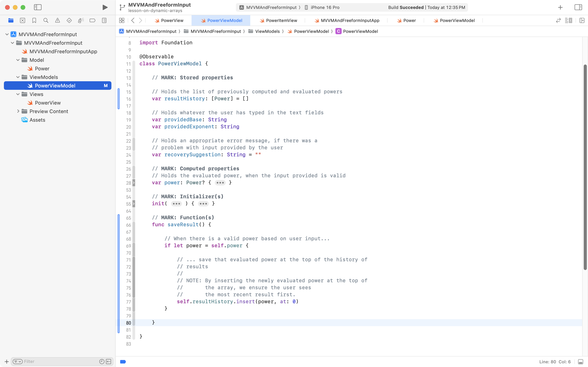Image resolution: width=588 pixels, height=367 pixels.
Task: Click the vertical editor scrollbar
Action: [585, 168]
